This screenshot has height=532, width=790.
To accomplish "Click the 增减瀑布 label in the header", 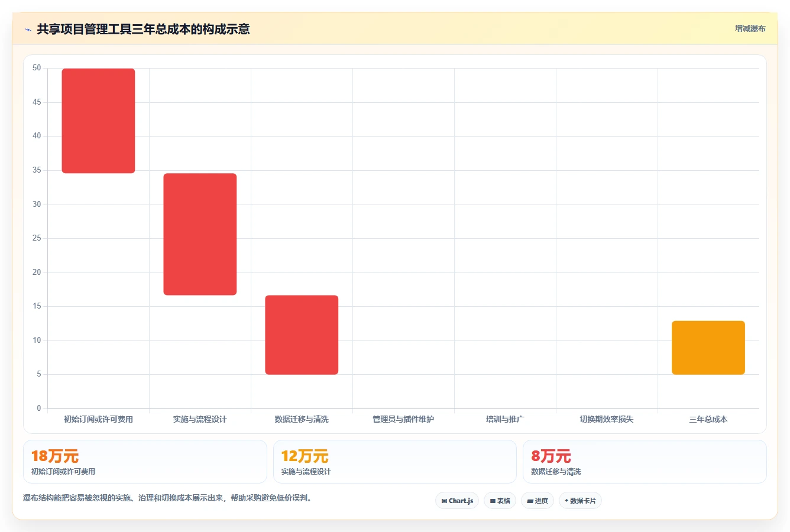I will tap(750, 28).
